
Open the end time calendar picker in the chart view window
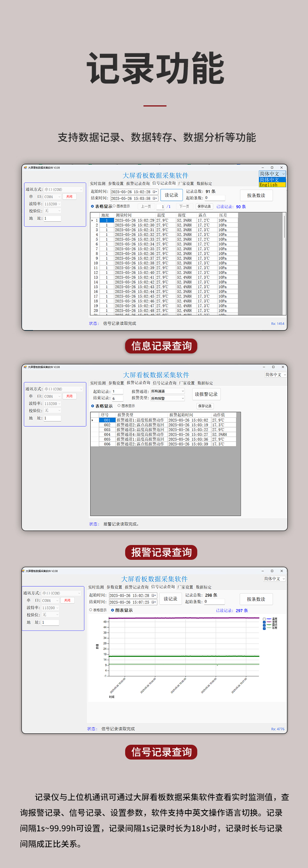coord(153,602)
